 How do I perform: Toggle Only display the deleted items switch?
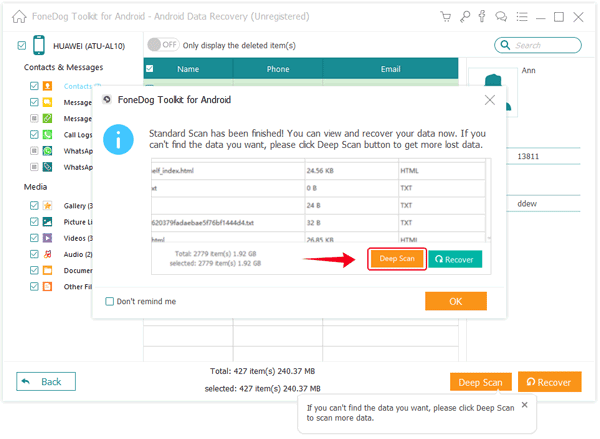click(163, 45)
